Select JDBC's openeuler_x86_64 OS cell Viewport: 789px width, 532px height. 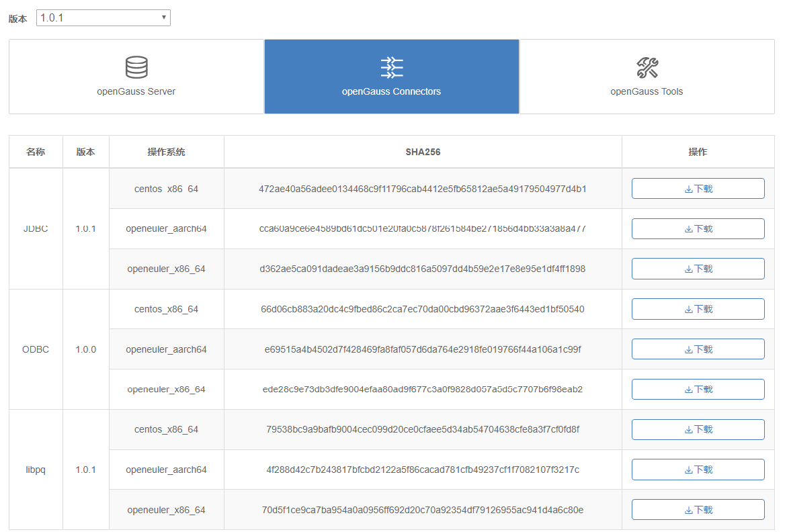[167, 269]
